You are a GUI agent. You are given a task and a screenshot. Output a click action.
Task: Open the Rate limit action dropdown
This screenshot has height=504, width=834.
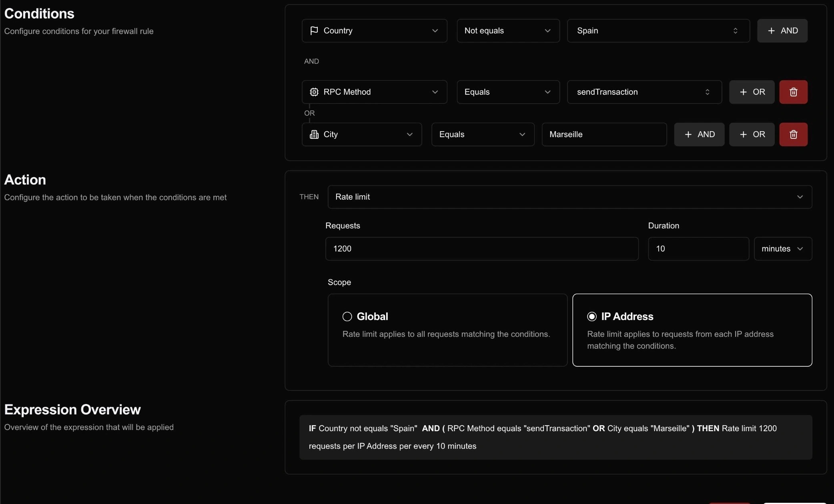click(x=568, y=197)
